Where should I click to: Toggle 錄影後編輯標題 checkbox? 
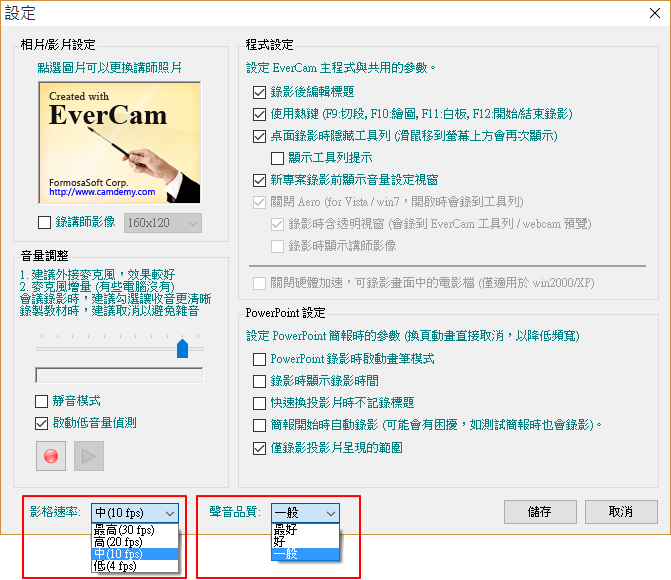click(259, 92)
